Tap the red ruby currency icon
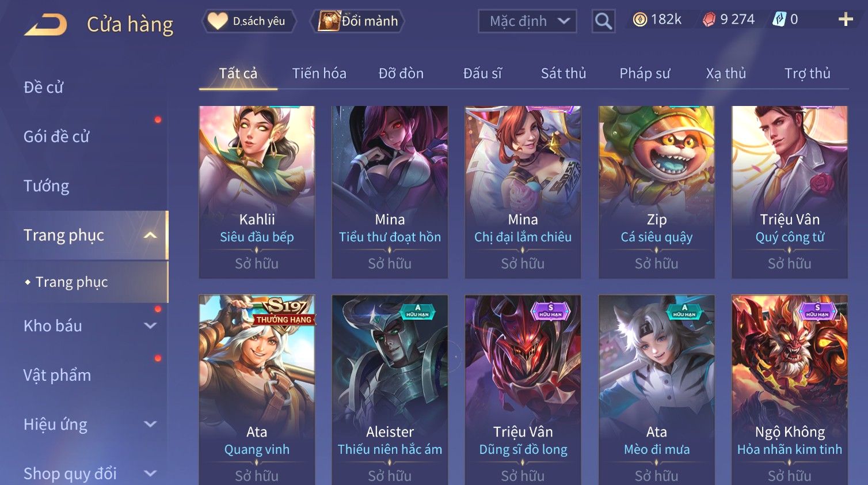The height and width of the screenshot is (485, 868). tap(709, 20)
